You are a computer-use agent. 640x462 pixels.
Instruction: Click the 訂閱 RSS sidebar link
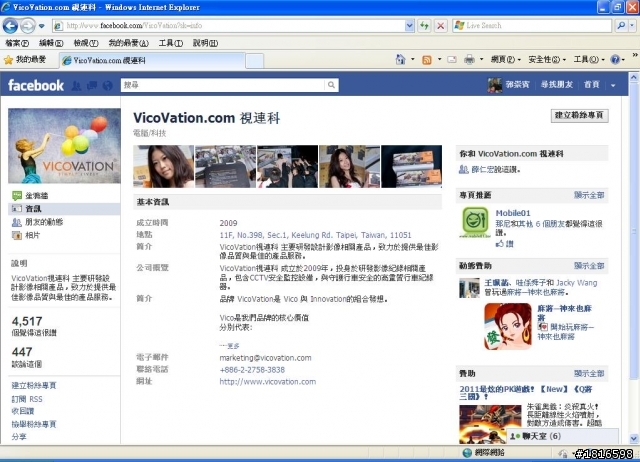27,399
